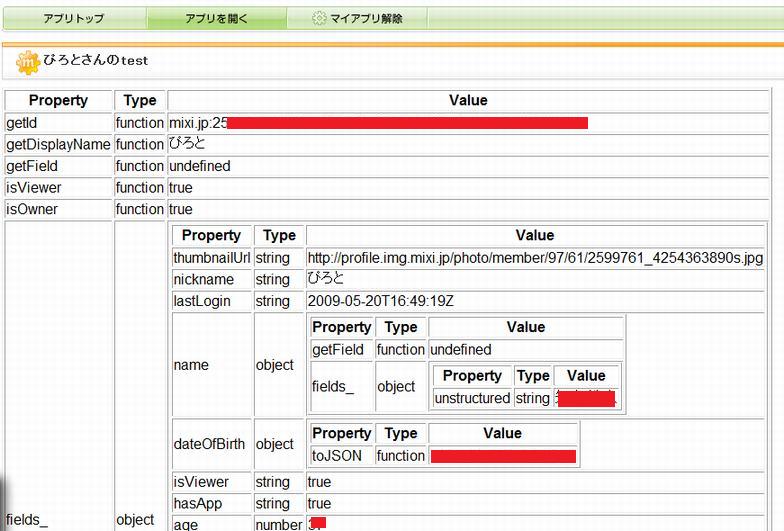This screenshot has width=784, height=531.
Task: Select the アプリを開く tab
Action: tap(216, 19)
